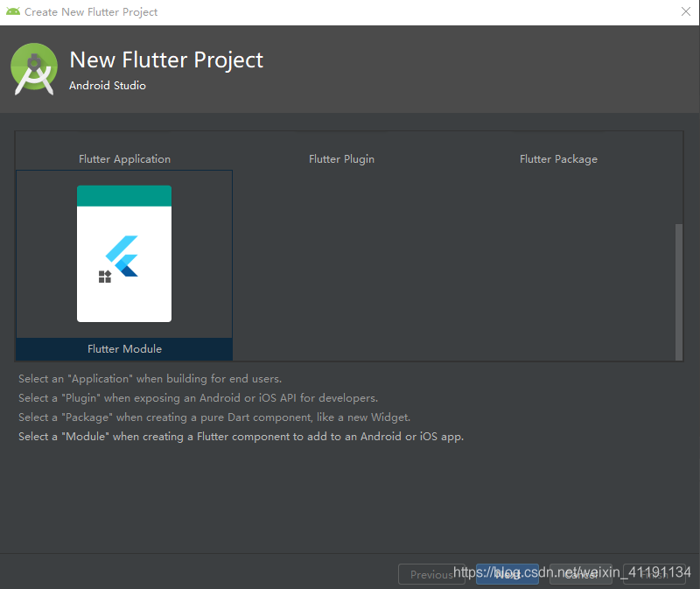Click the New Flutter Project heading
The width and height of the screenshot is (700, 589).
coord(166,60)
